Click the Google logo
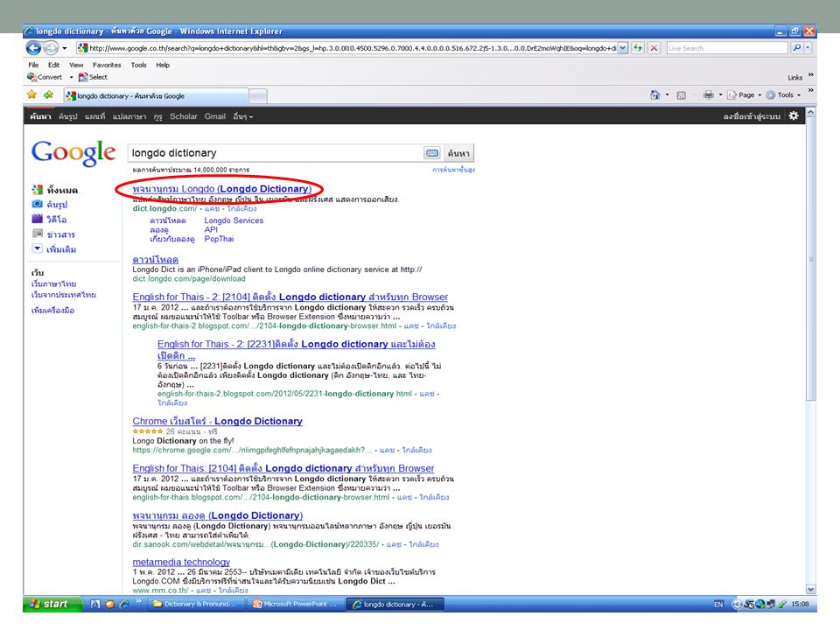Viewport: 840px width, 630px height. [73, 153]
